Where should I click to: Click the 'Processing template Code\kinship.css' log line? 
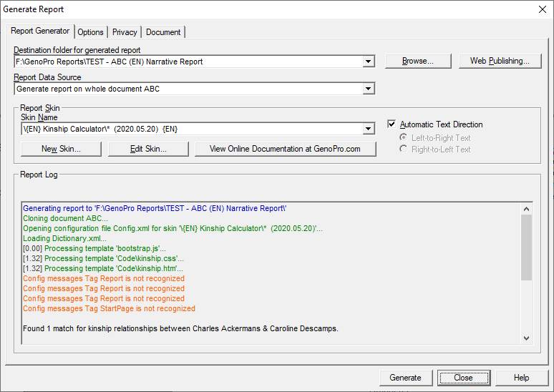pyautogui.click(x=103, y=258)
